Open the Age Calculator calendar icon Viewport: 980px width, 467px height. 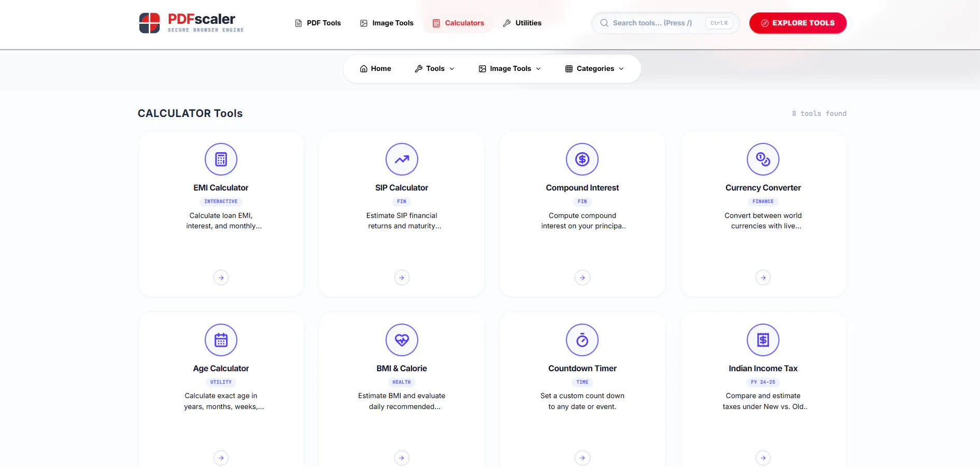click(221, 340)
